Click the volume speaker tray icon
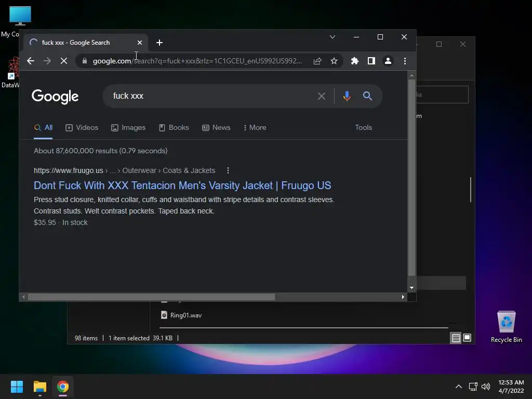532x399 pixels. 486,387
